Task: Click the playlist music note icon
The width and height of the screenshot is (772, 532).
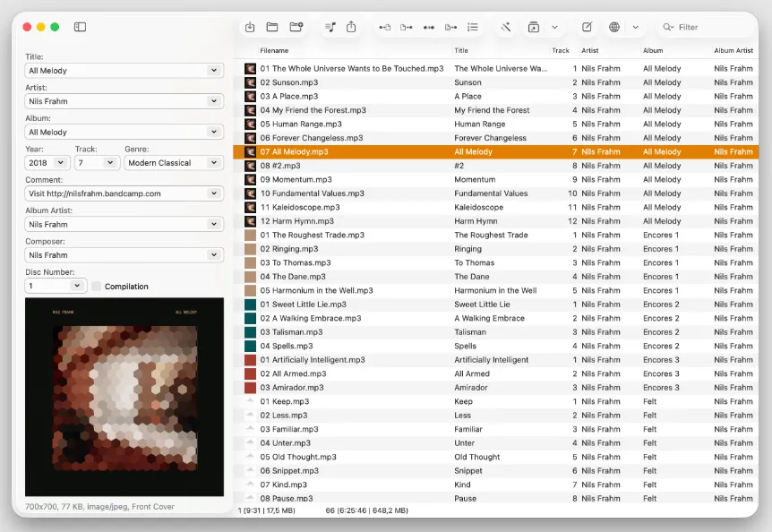Action: coord(330,27)
